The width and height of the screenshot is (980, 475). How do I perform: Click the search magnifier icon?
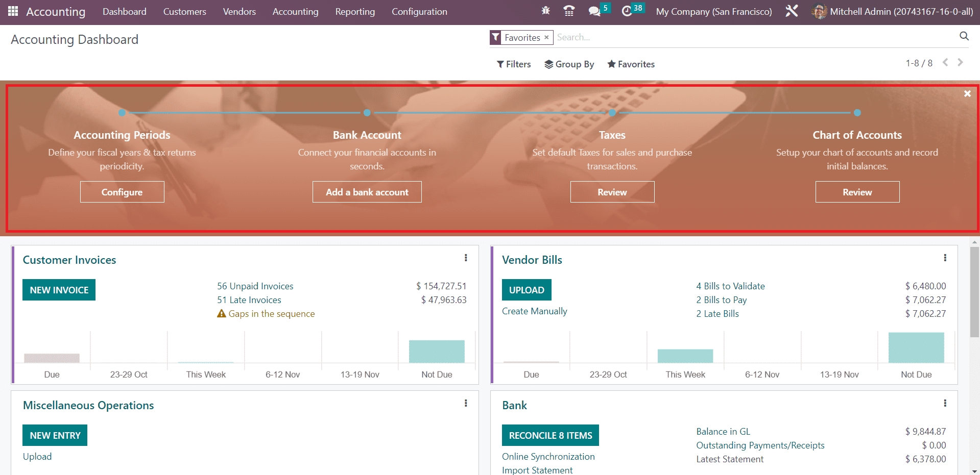pyautogui.click(x=964, y=36)
